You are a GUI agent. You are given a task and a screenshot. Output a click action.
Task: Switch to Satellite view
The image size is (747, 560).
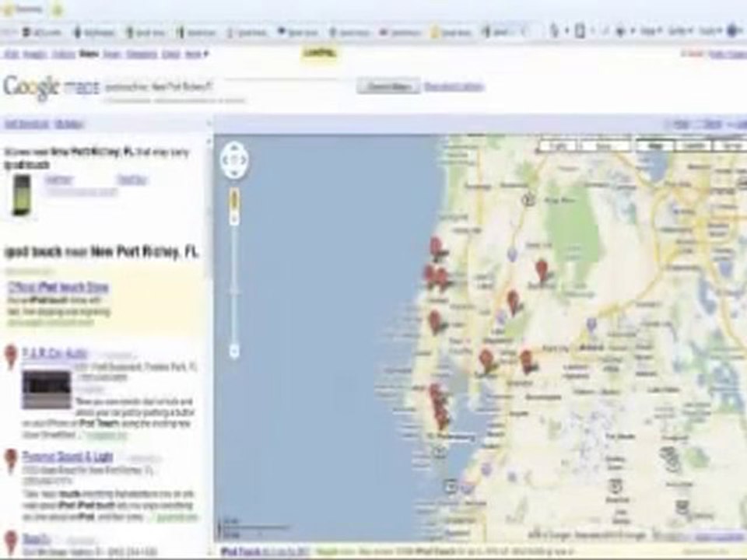point(693,145)
